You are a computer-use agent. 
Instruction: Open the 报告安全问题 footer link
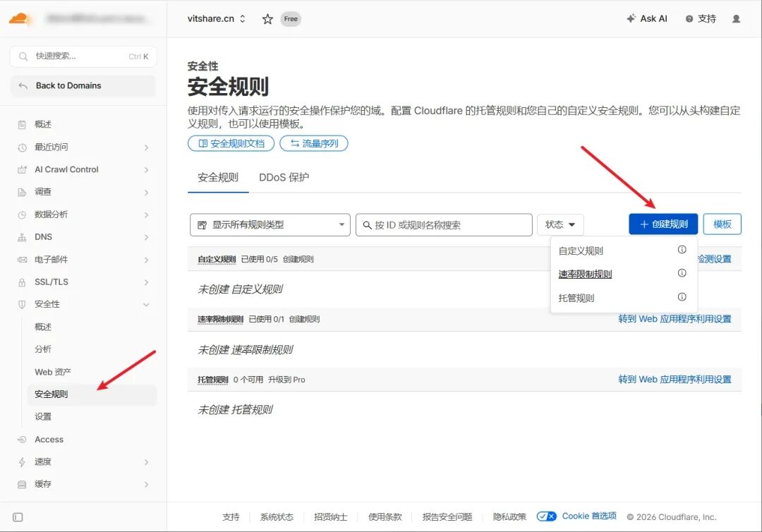click(447, 517)
